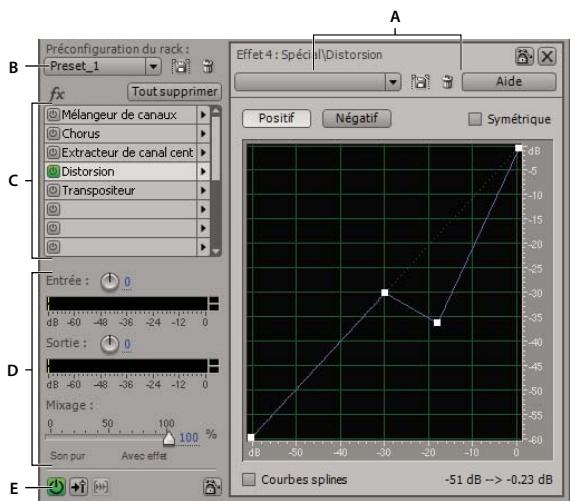The width and height of the screenshot is (576, 501).
Task: Toggle power for Extracteur de canal central
Action: point(53,152)
